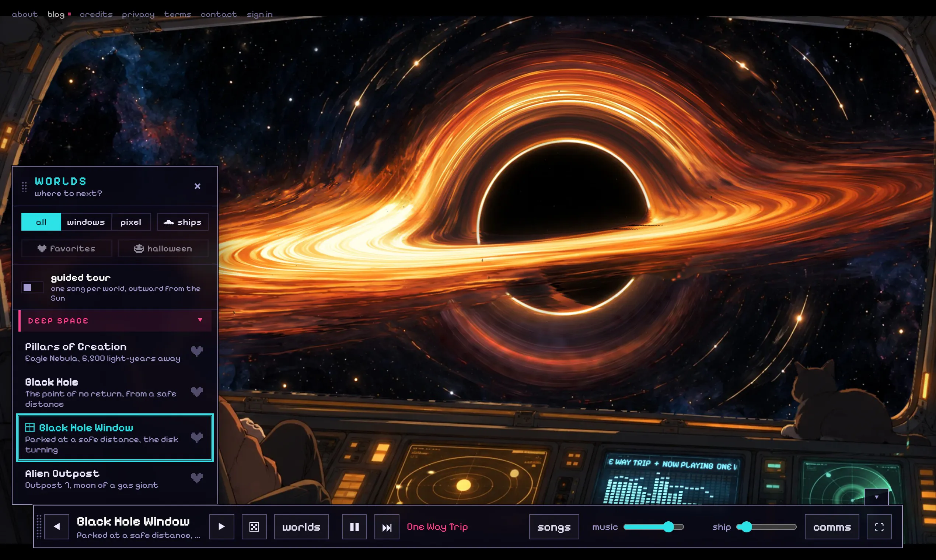Enter fullscreen mode
This screenshot has height=560, width=936.
tap(879, 527)
